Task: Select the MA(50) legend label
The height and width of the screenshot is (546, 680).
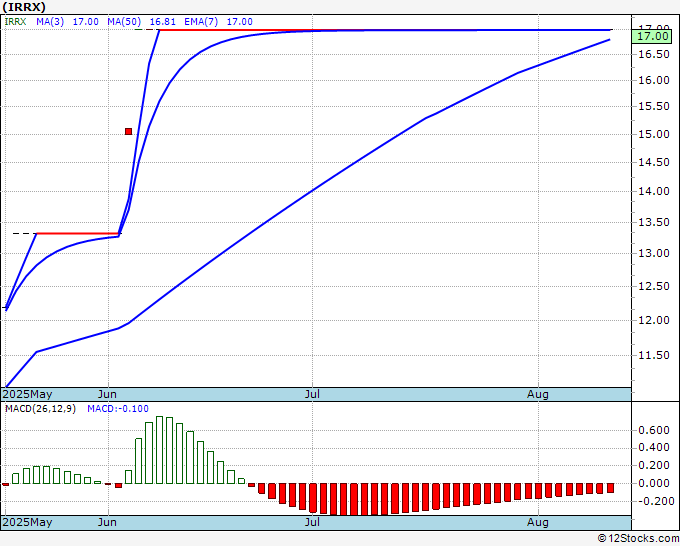Action: [124, 22]
